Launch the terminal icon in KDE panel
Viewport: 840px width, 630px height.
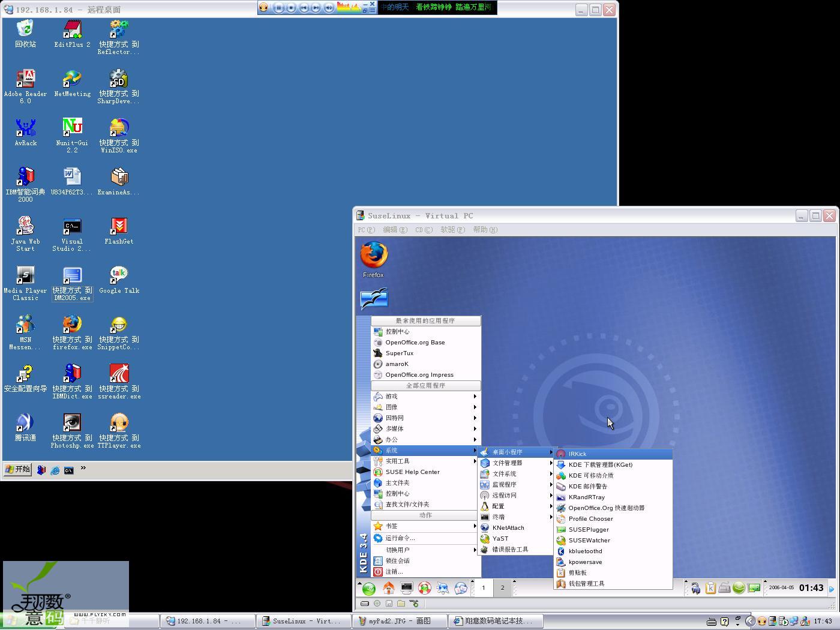pos(407,588)
